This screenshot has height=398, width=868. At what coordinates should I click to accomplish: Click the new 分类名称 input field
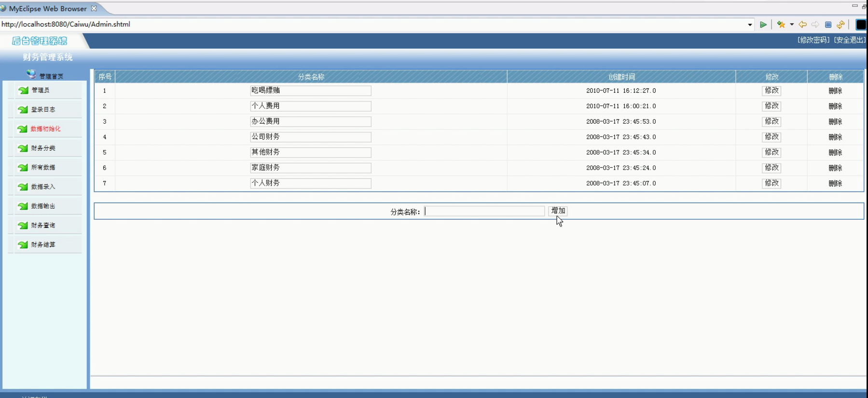(484, 211)
